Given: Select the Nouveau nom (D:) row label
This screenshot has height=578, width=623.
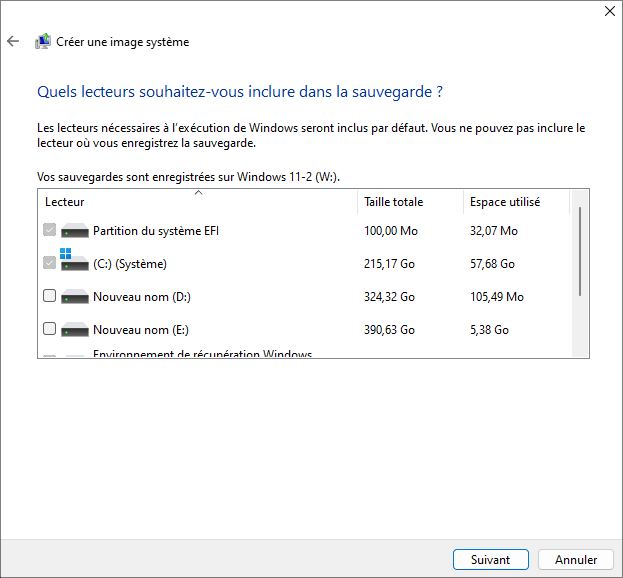Looking at the screenshot, I should click(x=141, y=297).
